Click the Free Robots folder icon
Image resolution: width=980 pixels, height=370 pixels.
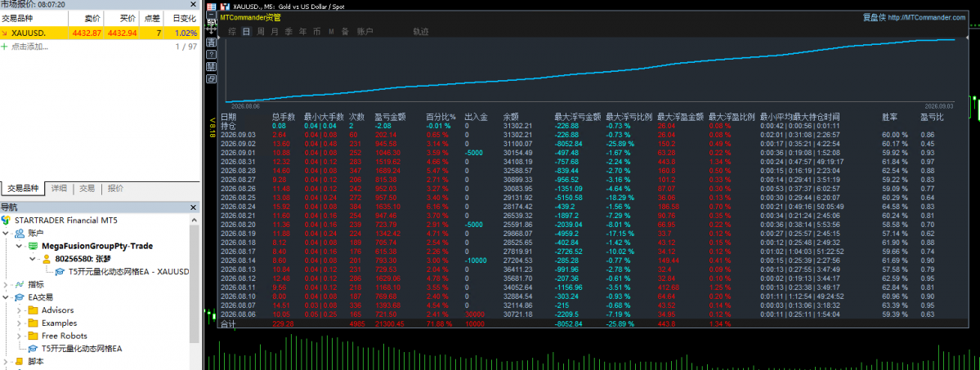tap(33, 336)
